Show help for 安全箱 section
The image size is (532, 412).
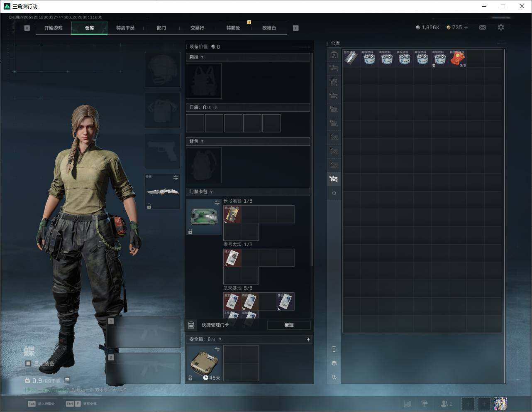220,339
